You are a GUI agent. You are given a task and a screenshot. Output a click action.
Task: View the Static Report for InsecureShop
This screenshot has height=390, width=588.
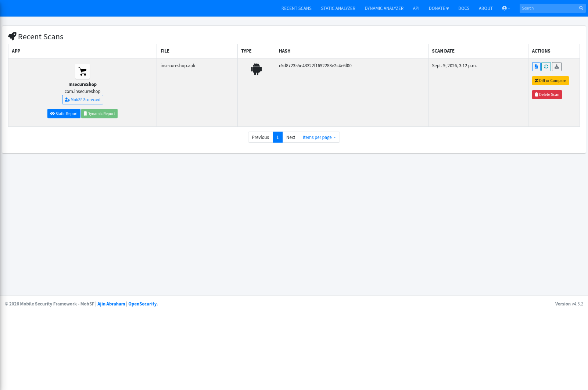tap(64, 114)
